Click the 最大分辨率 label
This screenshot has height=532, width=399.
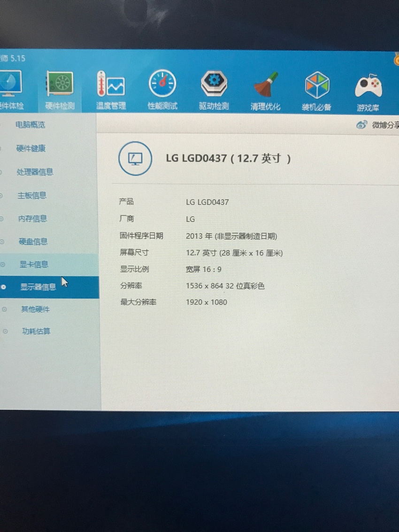pyautogui.click(x=138, y=301)
